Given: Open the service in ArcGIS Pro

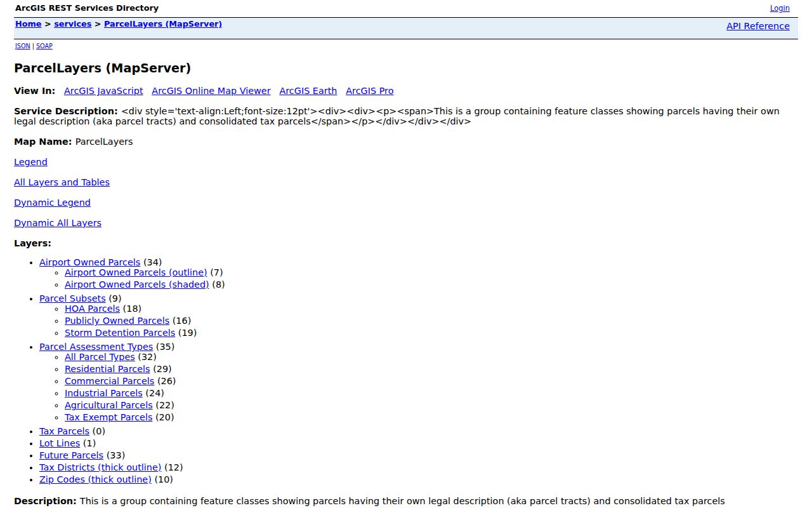Looking at the screenshot, I should pyautogui.click(x=370, y=91).
